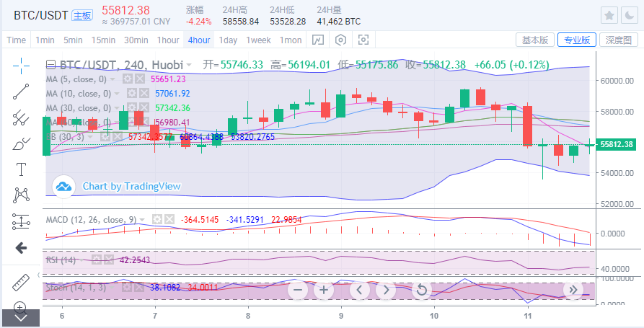Jump to latest bar with double arrow

tap(573, 290)
